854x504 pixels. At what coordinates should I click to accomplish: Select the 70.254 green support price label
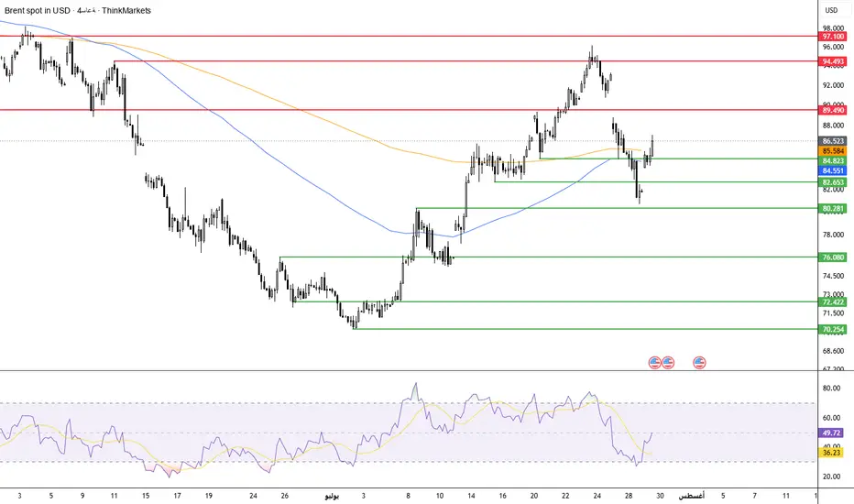coord(833,329)
